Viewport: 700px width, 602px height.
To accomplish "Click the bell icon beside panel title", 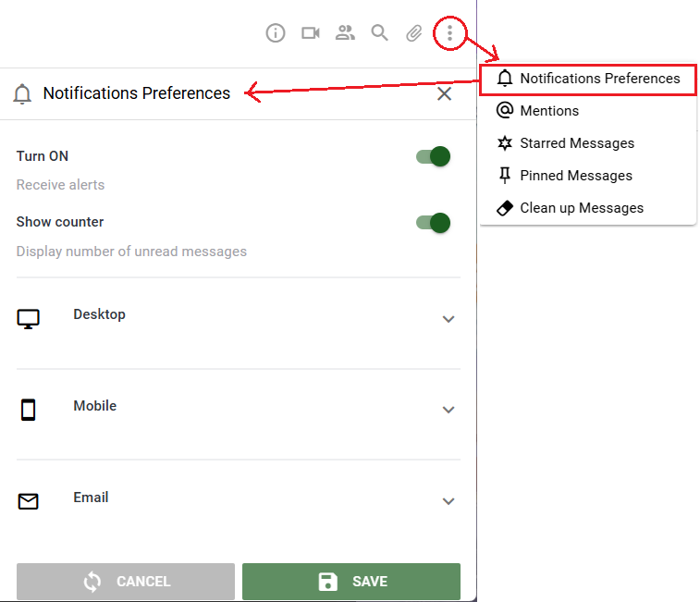I will click(x=22, y=93).
